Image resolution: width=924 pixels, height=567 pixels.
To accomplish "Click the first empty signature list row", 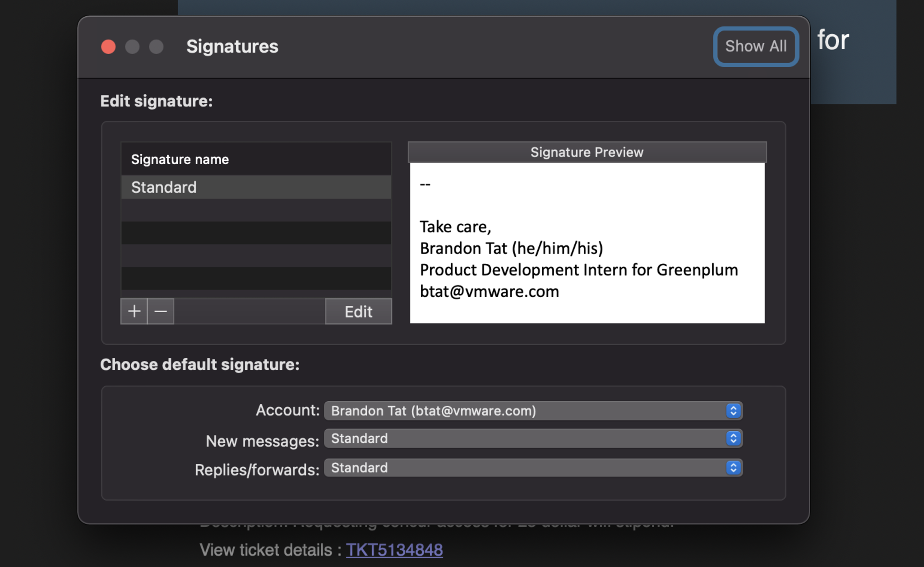I will point(256,210).
